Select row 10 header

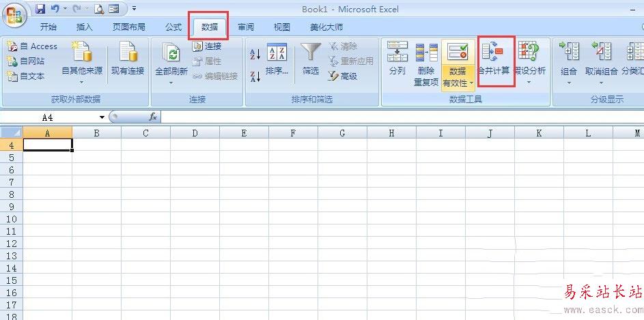coord(12,218)
